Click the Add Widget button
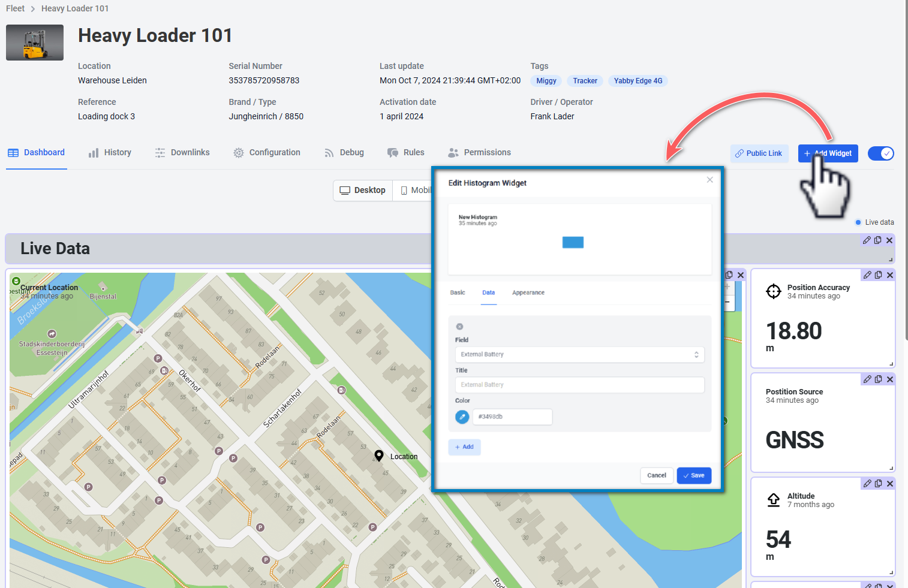The width and height of the screenshot is (908, 588). 828,153
